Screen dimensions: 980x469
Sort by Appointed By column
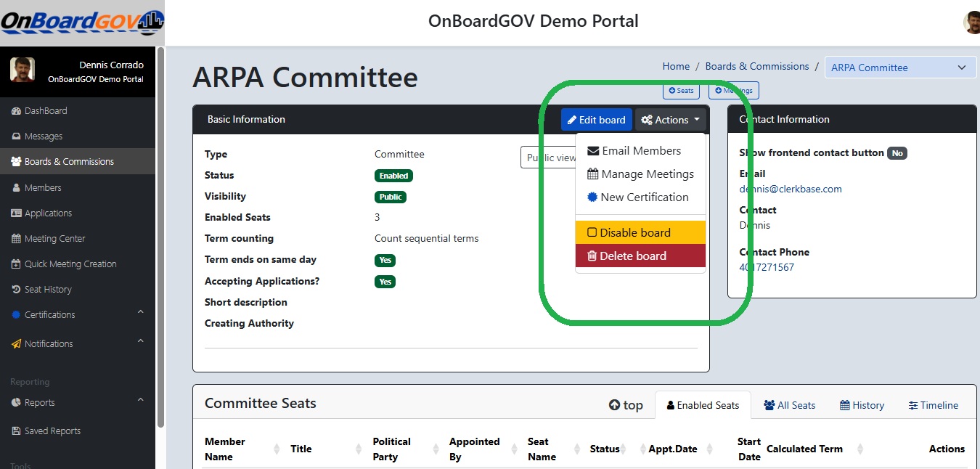point(482,449)
